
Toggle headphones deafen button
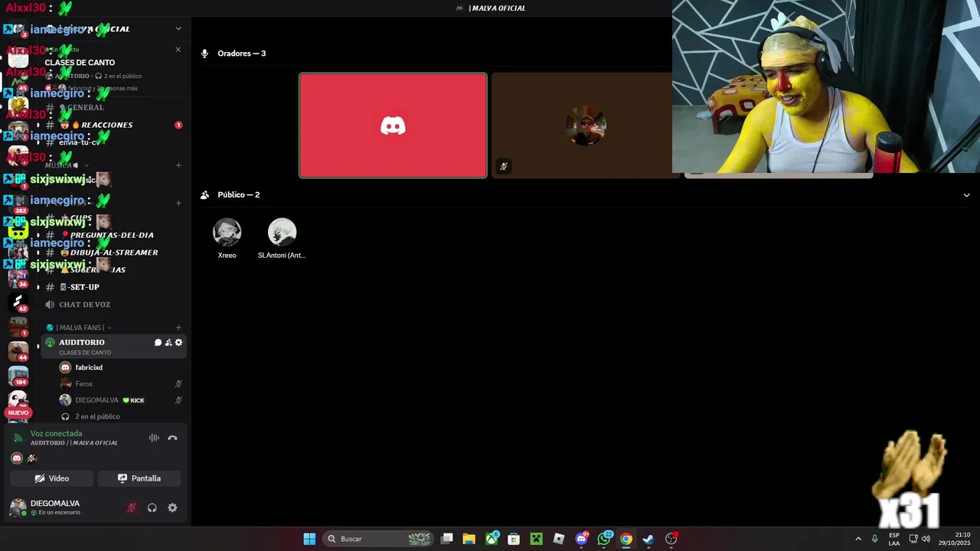(152, 507)
